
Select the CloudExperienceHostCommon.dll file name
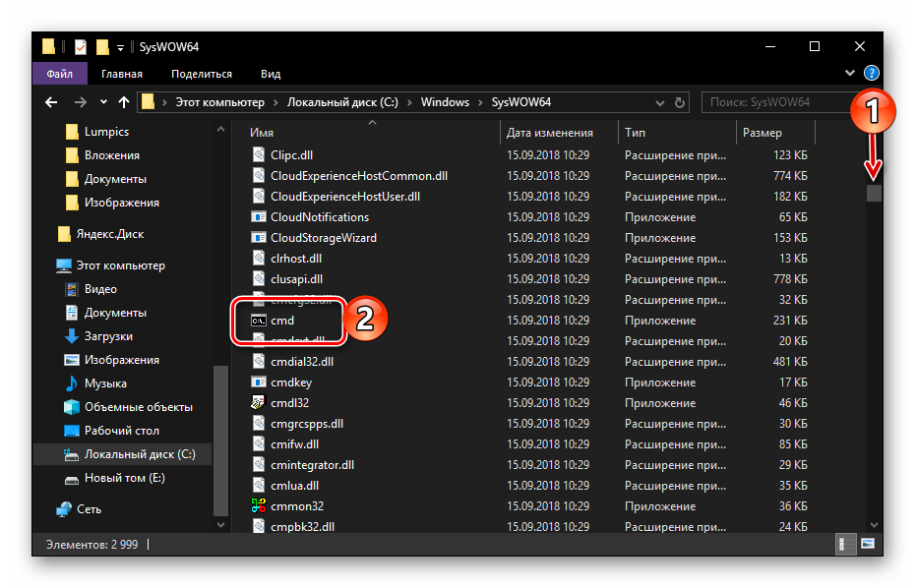click(x=359, y=176)
